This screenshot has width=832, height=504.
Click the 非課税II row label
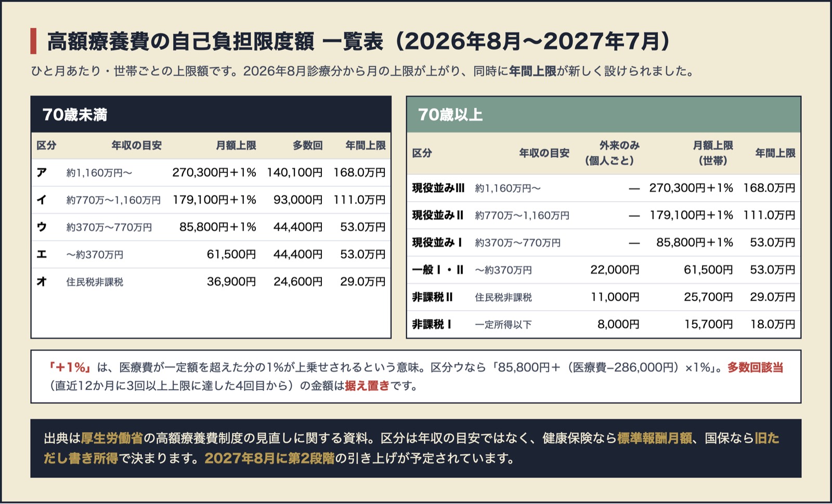click(432, 297)
